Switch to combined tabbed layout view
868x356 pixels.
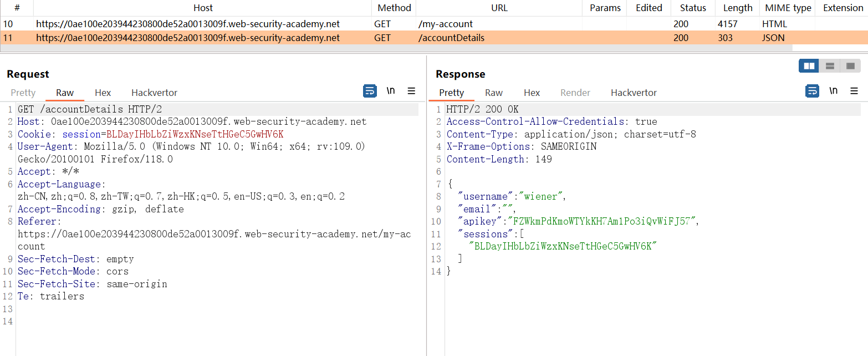850,66
